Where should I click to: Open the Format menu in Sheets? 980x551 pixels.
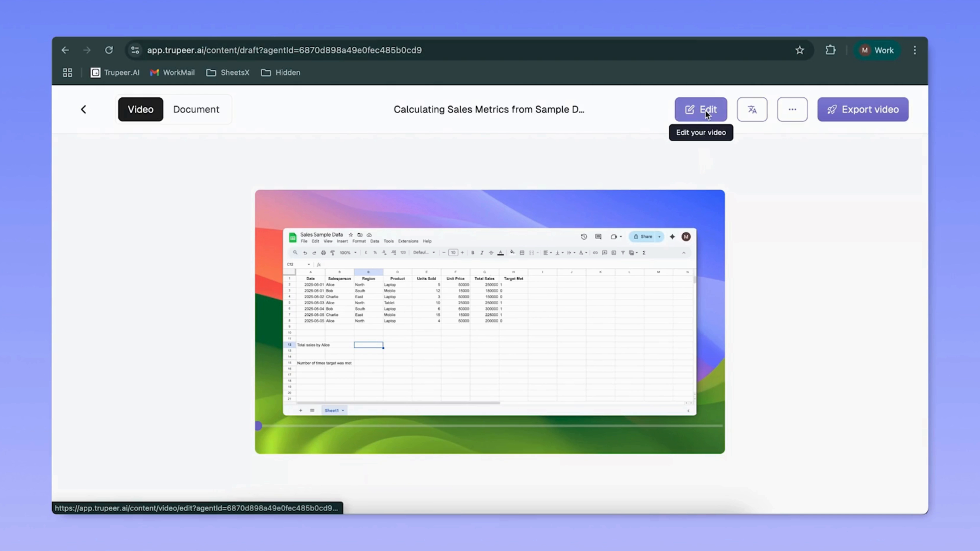[359, 241]
